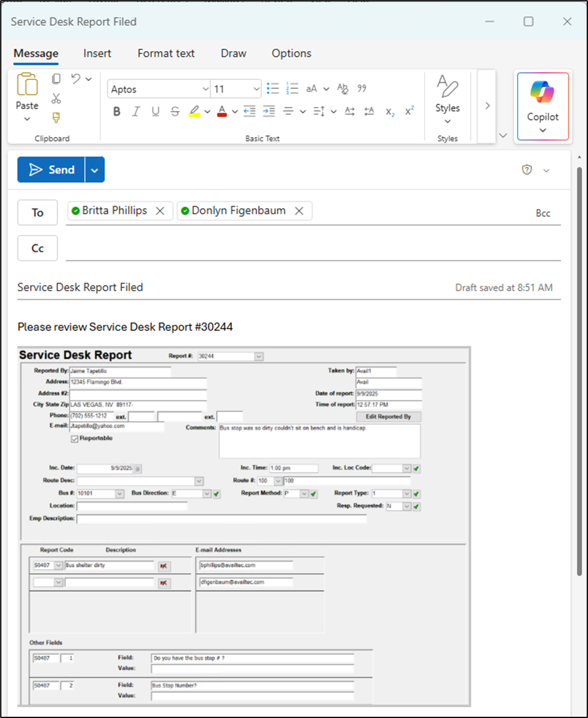This screenshot has width=588, height=718.
Task: Increase the paragraph indent
Action: 268,111
